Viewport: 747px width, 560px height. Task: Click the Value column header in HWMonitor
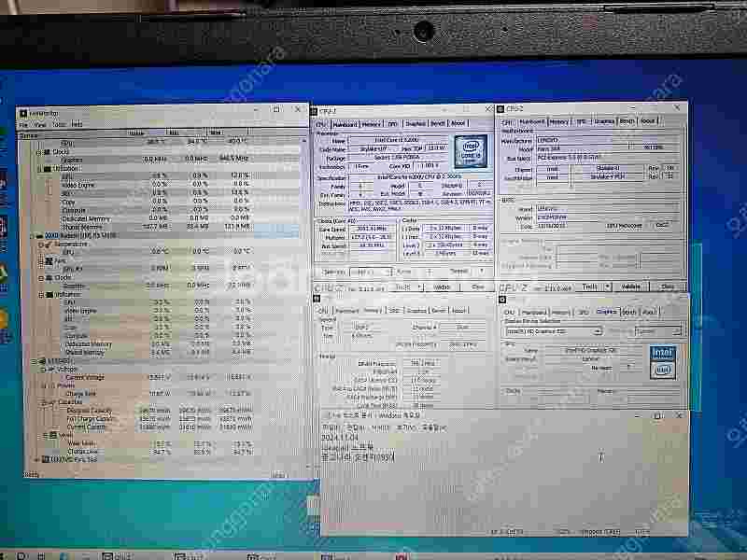[135, 133]
